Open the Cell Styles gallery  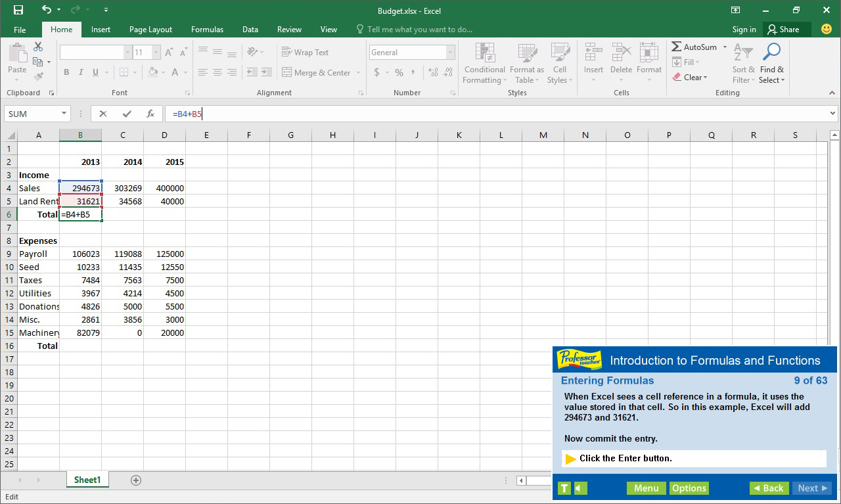coord(560,62)
